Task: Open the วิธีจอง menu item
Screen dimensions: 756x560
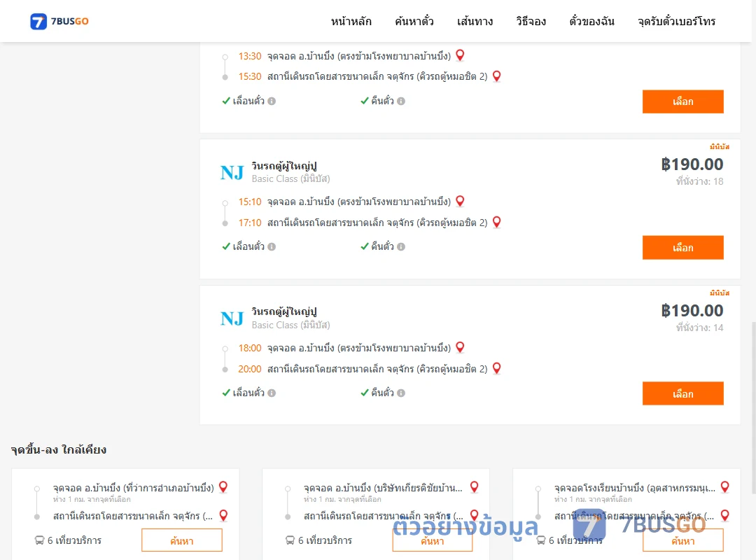Action: pos(531,21)
